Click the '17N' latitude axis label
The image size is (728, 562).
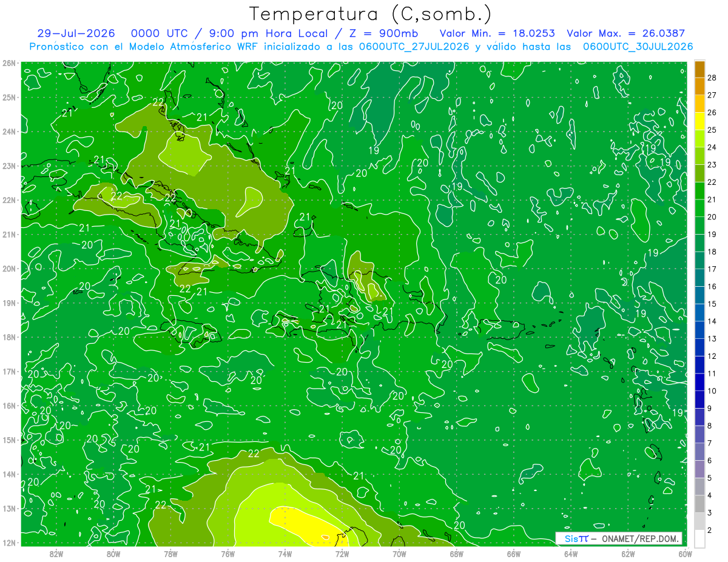click(x=9, y=372)
